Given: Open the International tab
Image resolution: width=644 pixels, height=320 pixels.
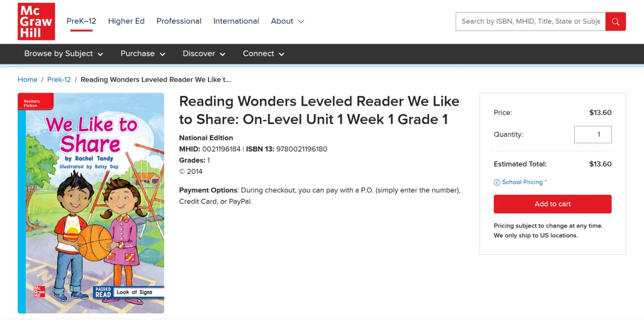Looking at the screenshot, I should click(x=236, y=21).
